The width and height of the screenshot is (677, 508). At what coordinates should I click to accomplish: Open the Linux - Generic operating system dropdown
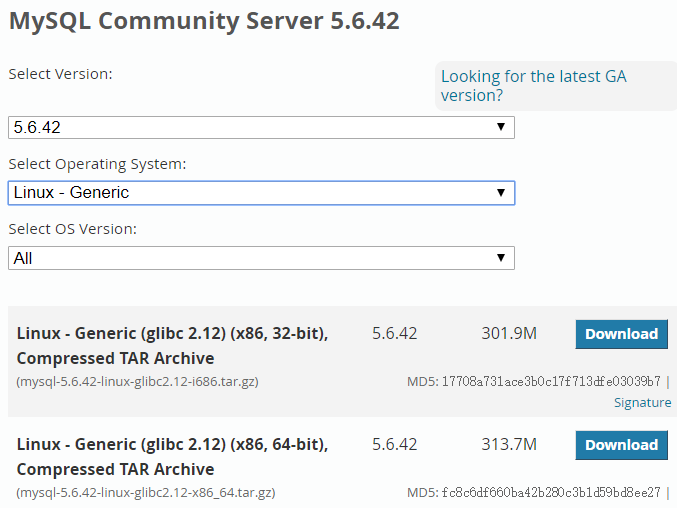(261, 192)
